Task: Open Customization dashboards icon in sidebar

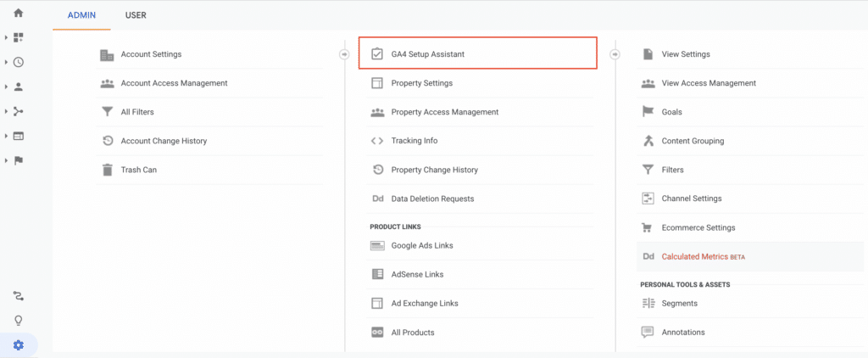Action: [19, 37]
